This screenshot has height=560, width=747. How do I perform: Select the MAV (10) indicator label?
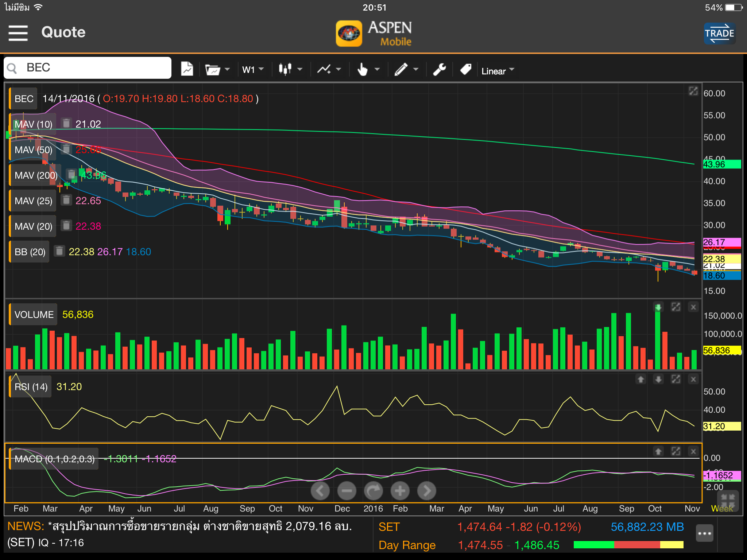(x=33, y=124)
